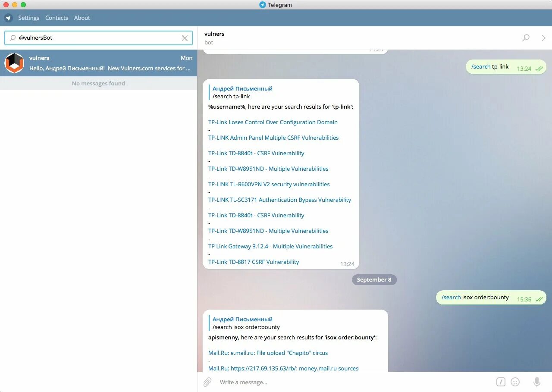Click the green macOS zoom window button
Image resolution: width=552 pixels, height=392 pixels.
(23, 5)
